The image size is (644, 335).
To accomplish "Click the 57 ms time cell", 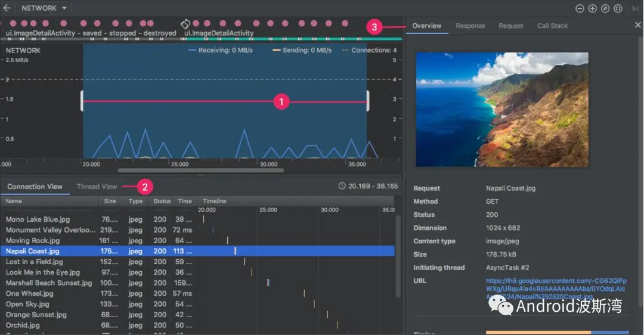I will (x=182, y=293).
